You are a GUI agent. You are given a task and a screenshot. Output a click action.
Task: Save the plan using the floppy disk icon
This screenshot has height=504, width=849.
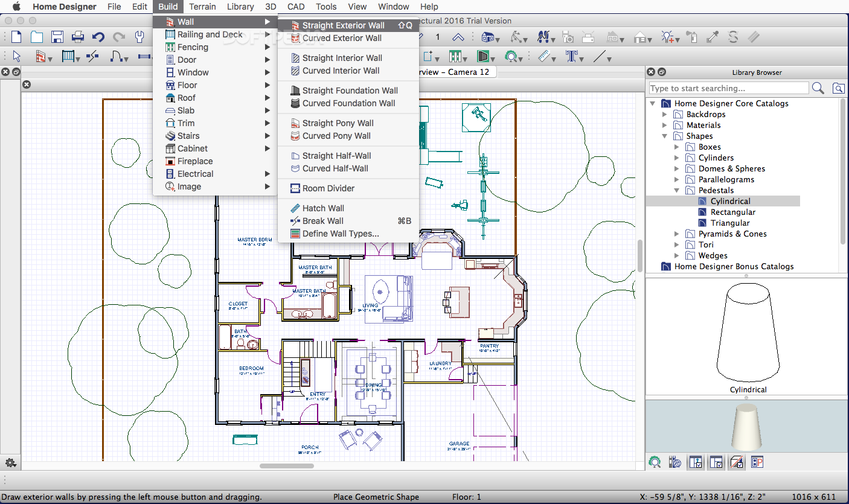coord(57,37)
